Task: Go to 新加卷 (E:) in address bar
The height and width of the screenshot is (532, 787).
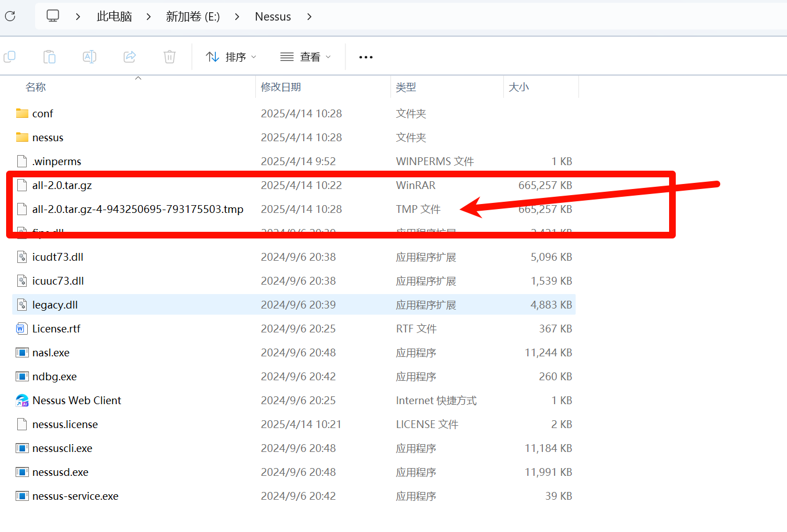Action: [x=193, y=17]
